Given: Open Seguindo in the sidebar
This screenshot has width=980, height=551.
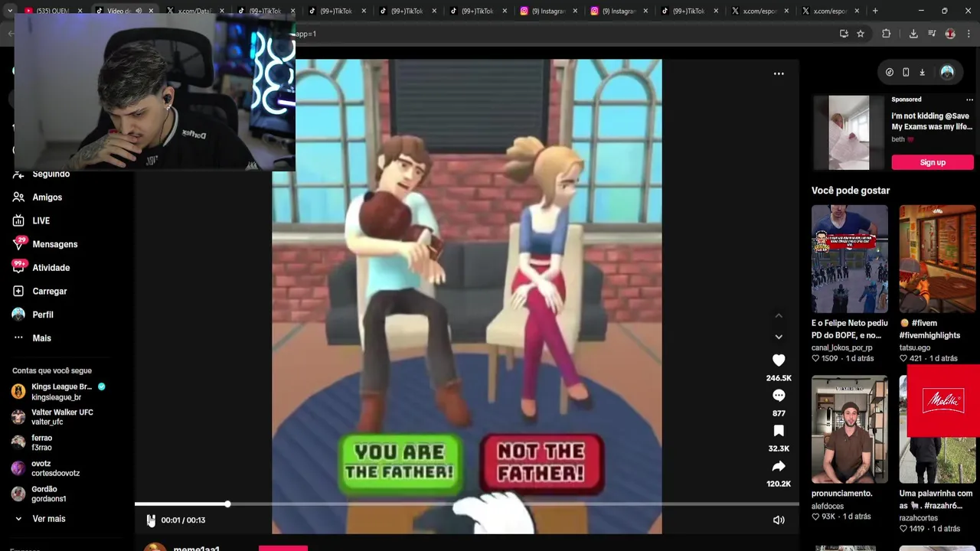Looking at the screenshot, I should (x=51, y=174).
